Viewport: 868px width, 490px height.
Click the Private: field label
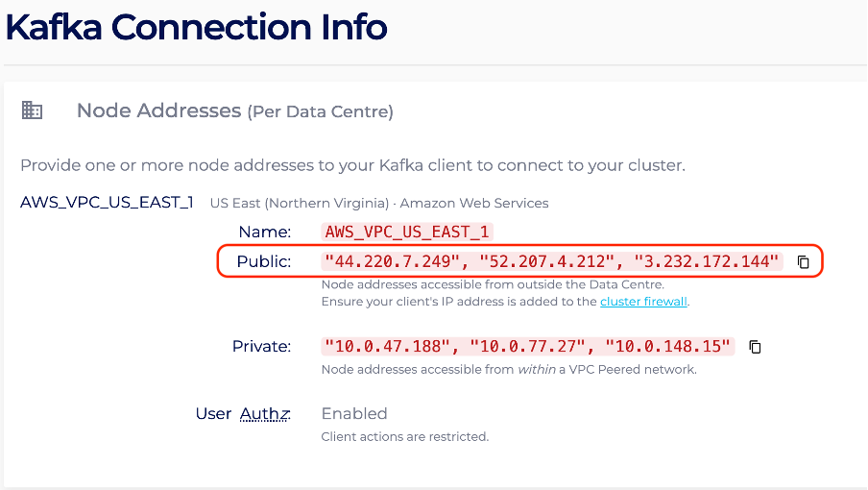(261, 347)
